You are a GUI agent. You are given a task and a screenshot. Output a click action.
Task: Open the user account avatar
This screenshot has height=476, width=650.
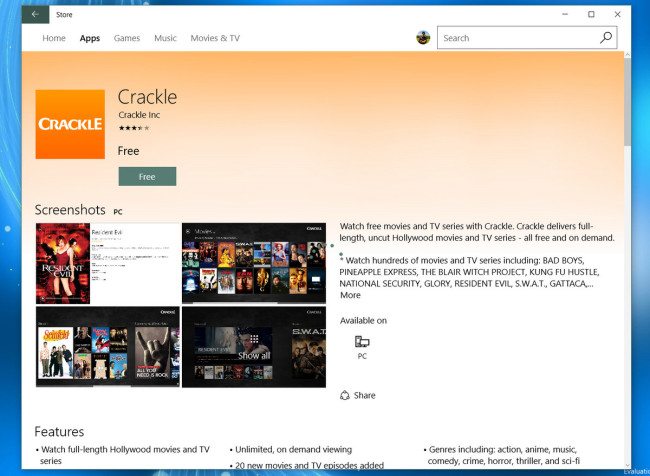point(423,38)
